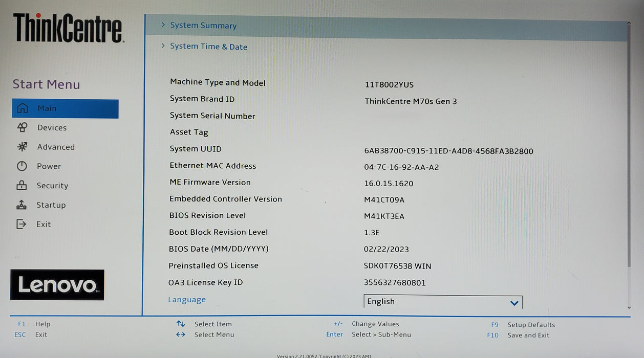Click BIOS date 02/22/2023

[x=387, y=250]
